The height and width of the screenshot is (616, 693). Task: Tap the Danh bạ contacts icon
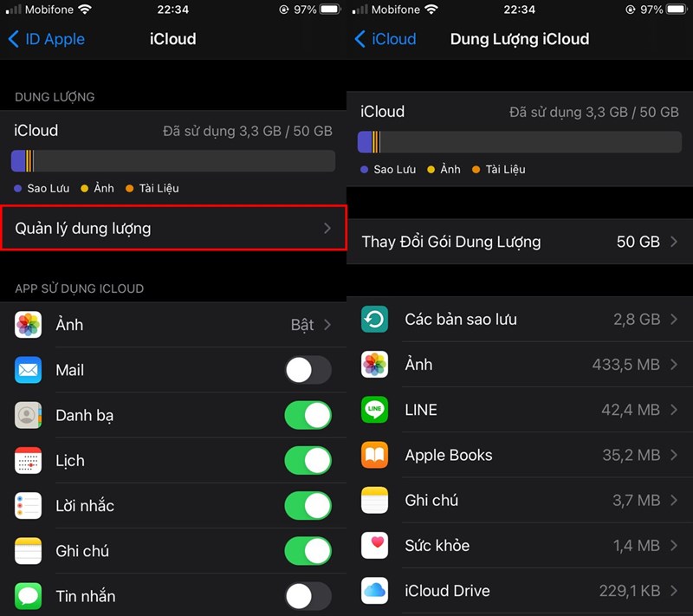coord(29,415)
